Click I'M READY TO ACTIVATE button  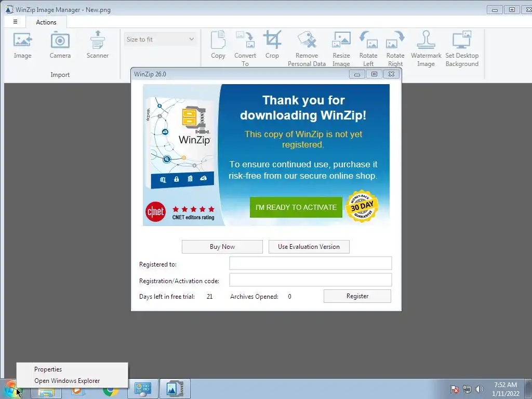(x=296, y=207)
